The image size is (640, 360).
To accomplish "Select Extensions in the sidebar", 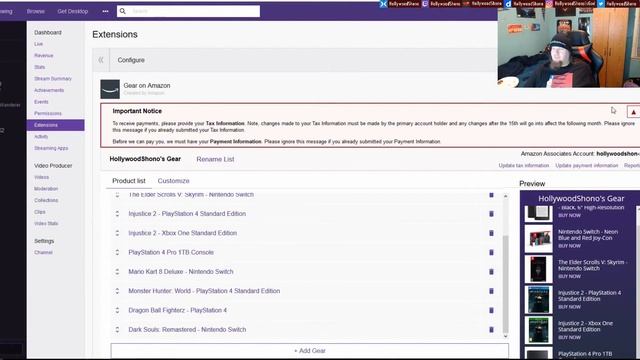I will pyautogui.click(x=56, y=125).
